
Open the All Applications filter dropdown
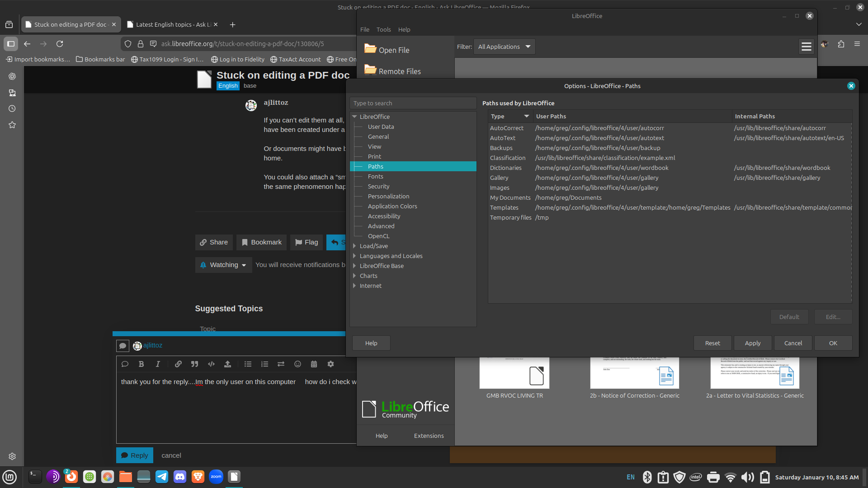point(504,47)
